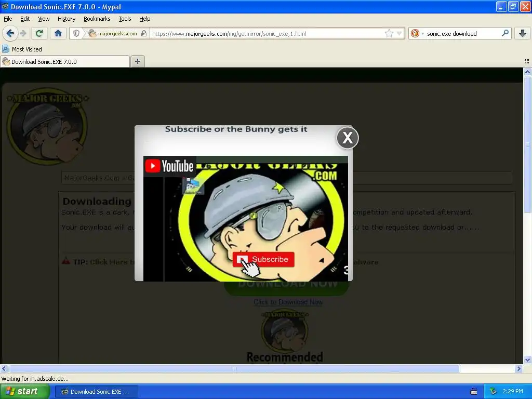Viewport: 532px width, 399px height.
Task: Click the 2:29 PM clock
Action: (513, 391)
